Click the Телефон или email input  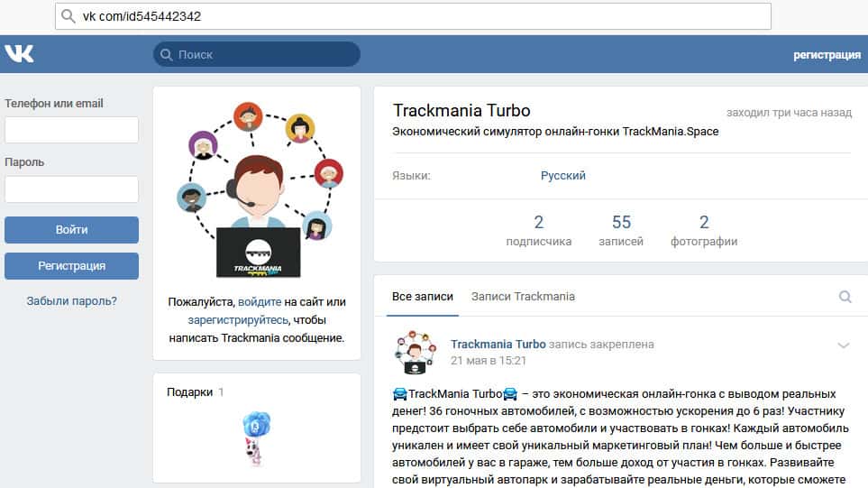click(71, 130)
